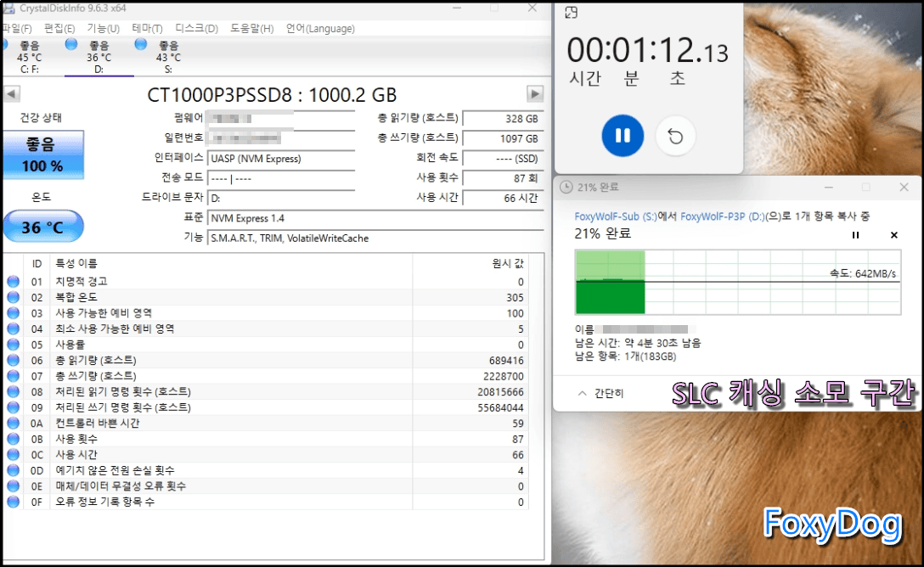
Task: Select the D: drive tab at 36 °C
Action: tap(99, 57)
